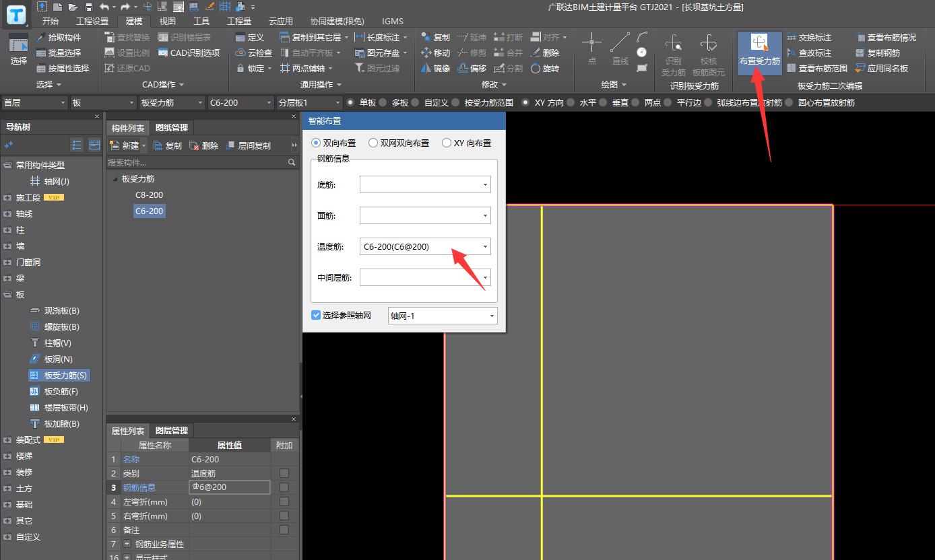Select the 镜像 mirror tool

436,69
